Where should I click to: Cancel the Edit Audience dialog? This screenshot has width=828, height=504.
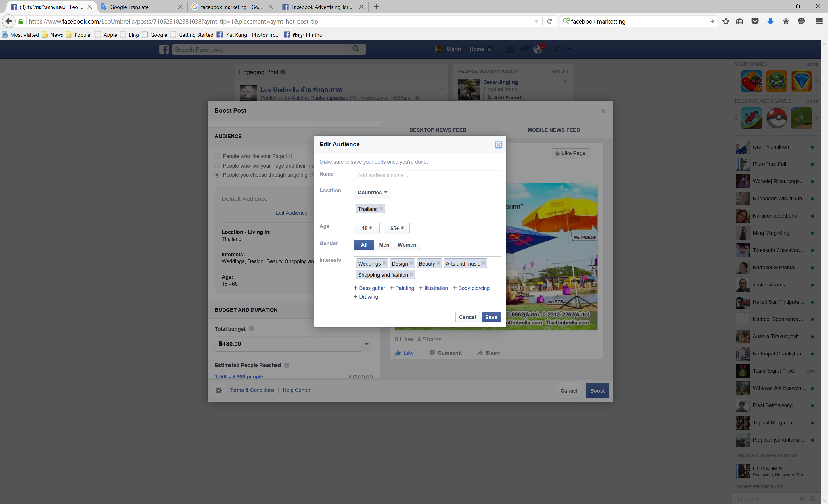(467, 317)
